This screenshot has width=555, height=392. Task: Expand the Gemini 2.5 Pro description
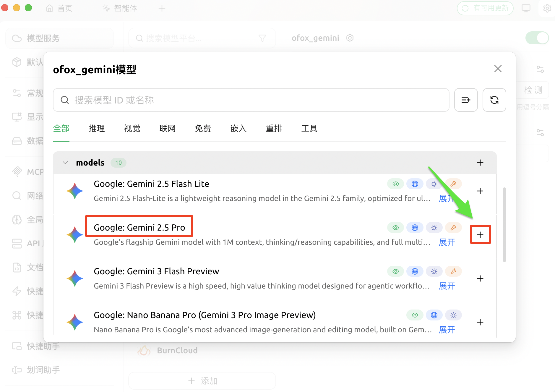447,242
